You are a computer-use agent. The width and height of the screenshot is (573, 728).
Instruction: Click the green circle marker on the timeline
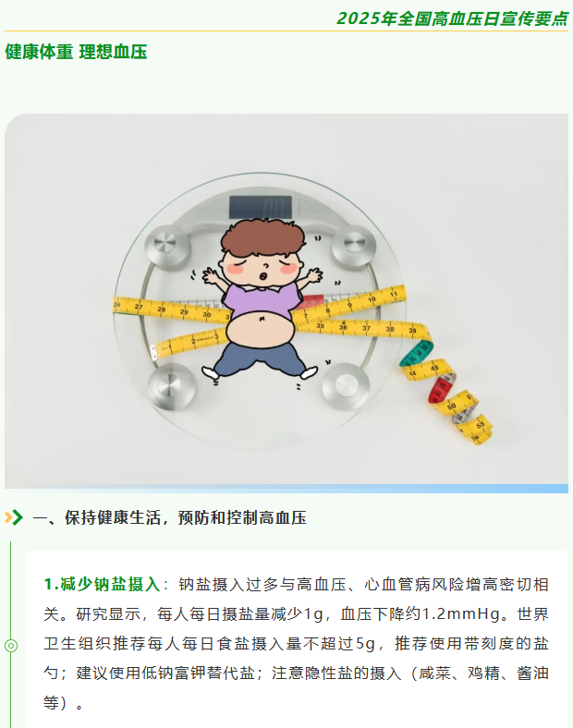coord(11,646)
